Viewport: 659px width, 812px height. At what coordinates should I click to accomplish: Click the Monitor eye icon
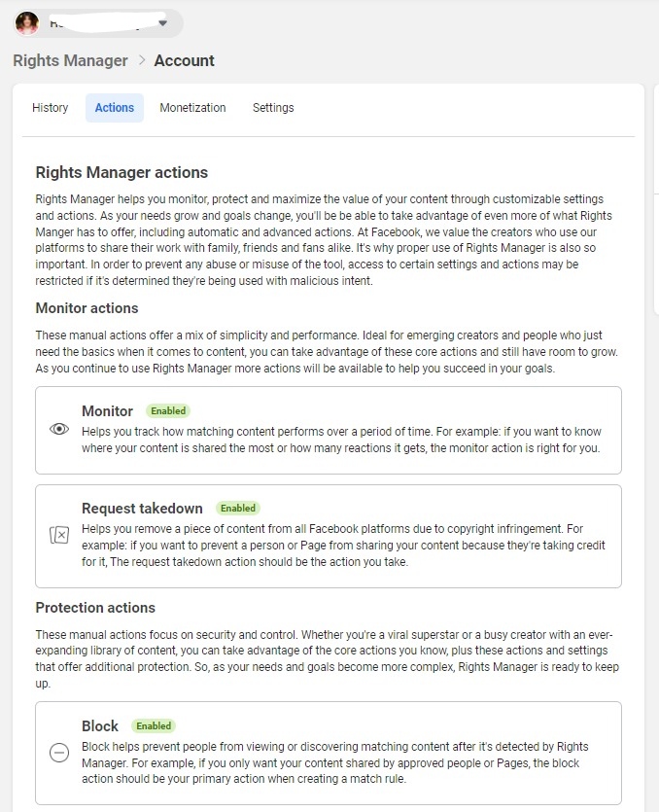point(59,429)
